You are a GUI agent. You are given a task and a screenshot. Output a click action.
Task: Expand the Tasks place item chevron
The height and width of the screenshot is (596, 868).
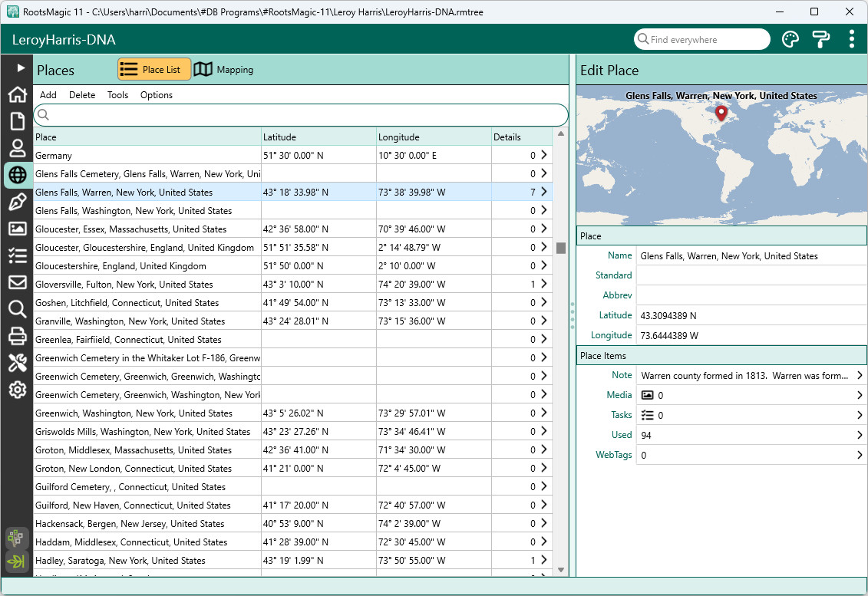(860, 415)
